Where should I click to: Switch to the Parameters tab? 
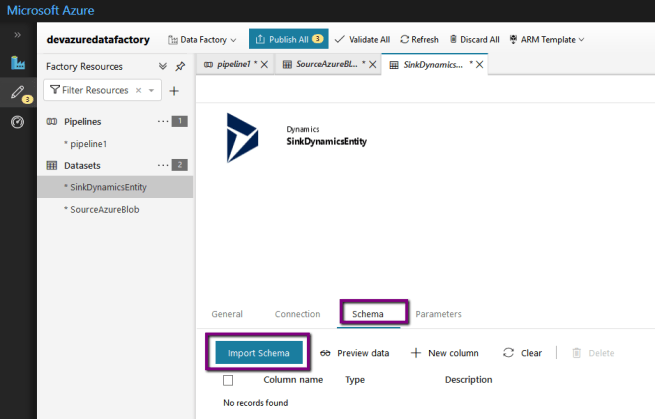[x=438, y=314]
